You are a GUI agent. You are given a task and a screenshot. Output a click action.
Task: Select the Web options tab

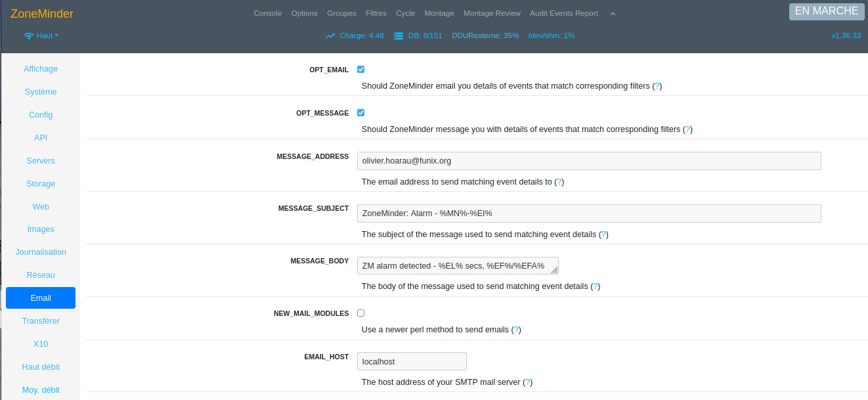tap(41, 207)
